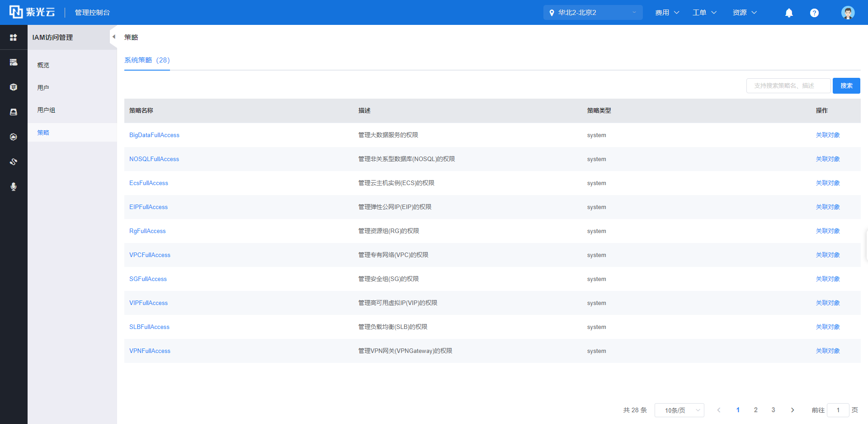
Task: Select 用户组 in the IAM menu
Action: 46,110
